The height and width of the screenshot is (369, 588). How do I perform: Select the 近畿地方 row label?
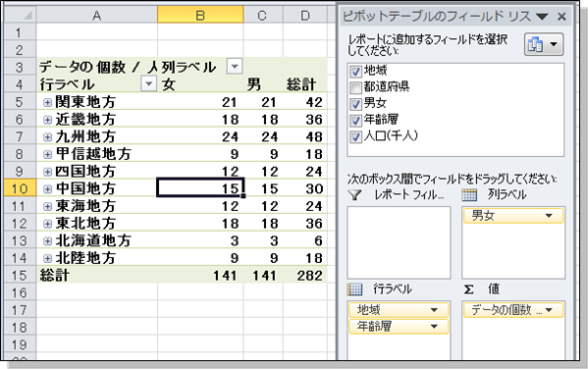pos(85,120)
